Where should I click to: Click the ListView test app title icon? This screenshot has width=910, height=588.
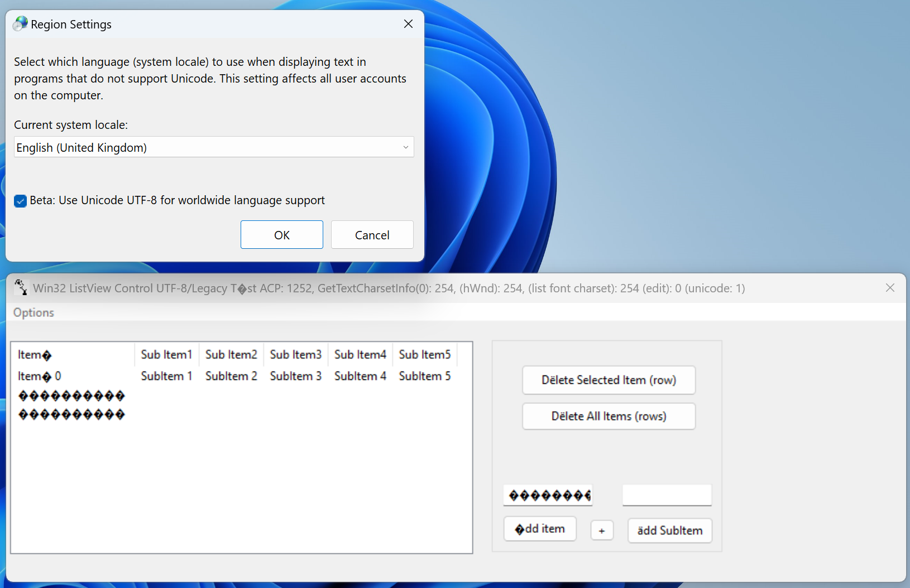pyautogui.click(x=21, y=287)
